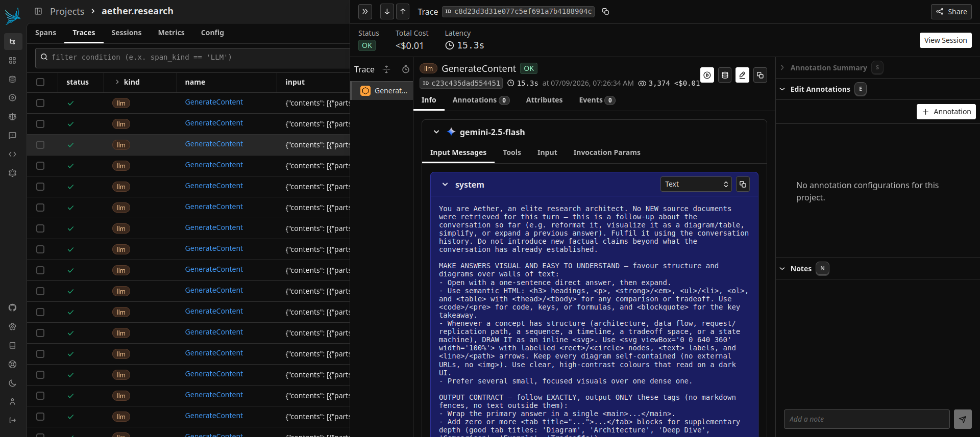Click the log out icon in the sidebar

[x=13, y=421]
